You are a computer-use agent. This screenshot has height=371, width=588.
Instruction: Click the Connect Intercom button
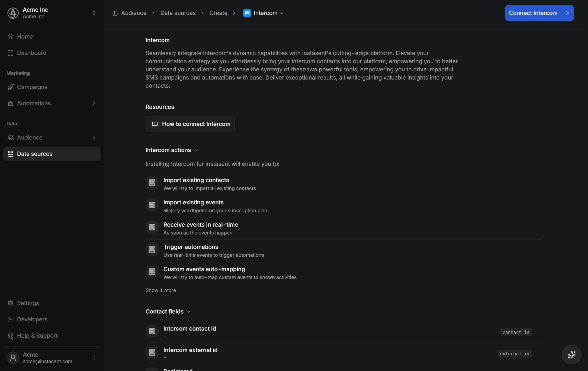(x=539, y=13)
